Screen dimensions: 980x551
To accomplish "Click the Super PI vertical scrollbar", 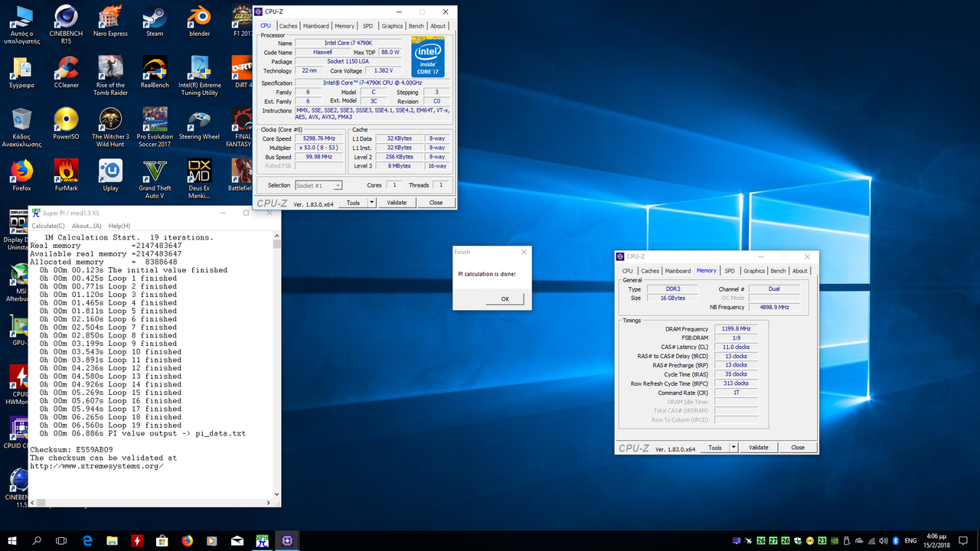I will pyautogui.click(x=277, y=366).
